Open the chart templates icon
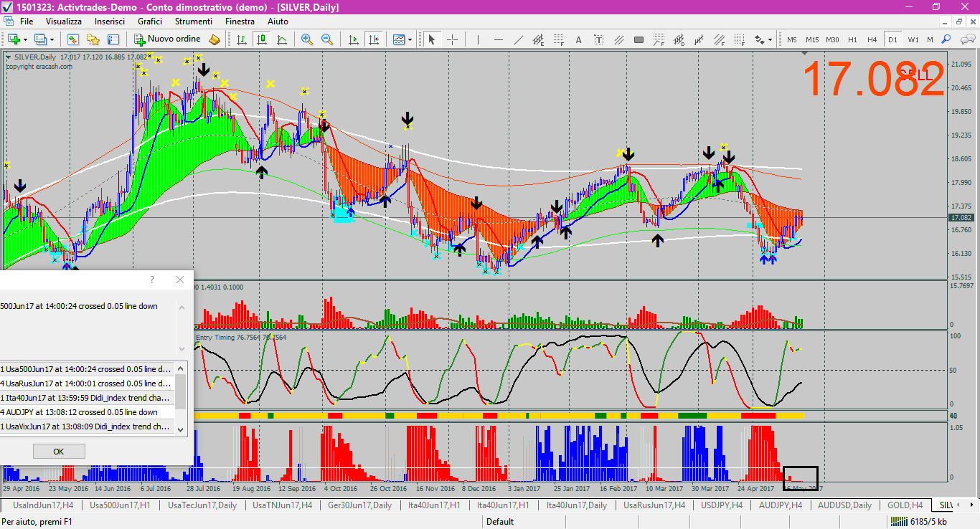 click(x=398, y=39)
